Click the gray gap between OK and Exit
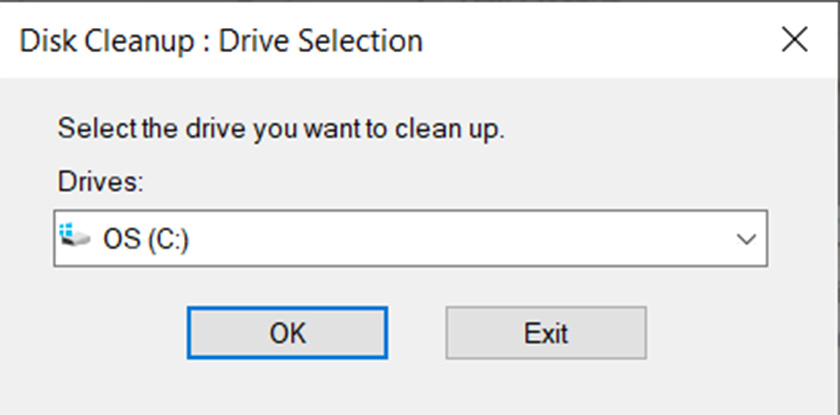Screen dimensions: 840x415 pyautogui.click(x=416, y=332)
